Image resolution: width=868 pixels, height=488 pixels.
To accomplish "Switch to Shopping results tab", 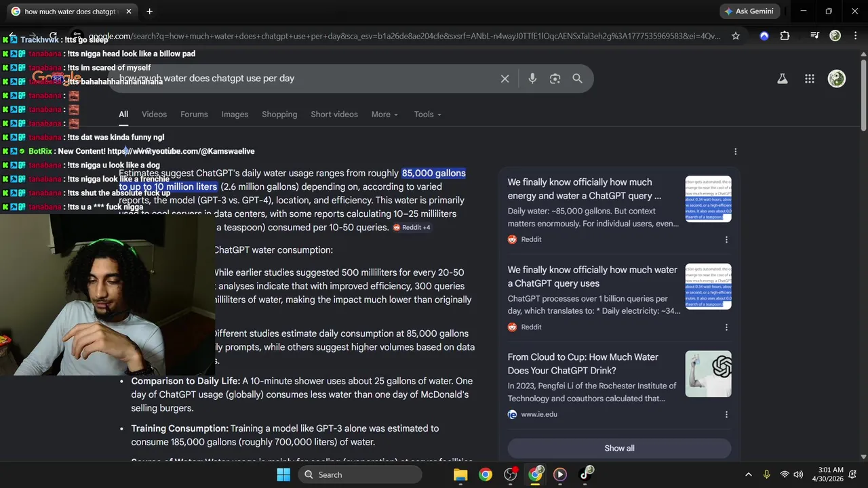I will coord(279,115).
